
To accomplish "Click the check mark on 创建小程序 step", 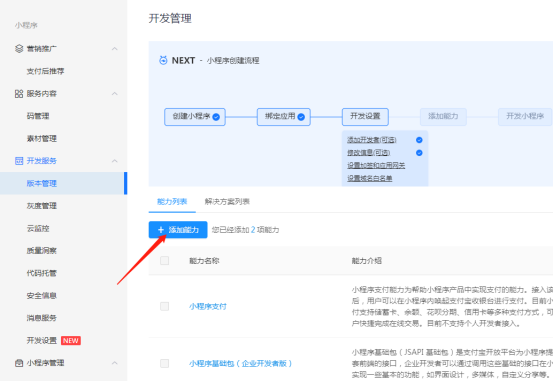I will [216, 117].
